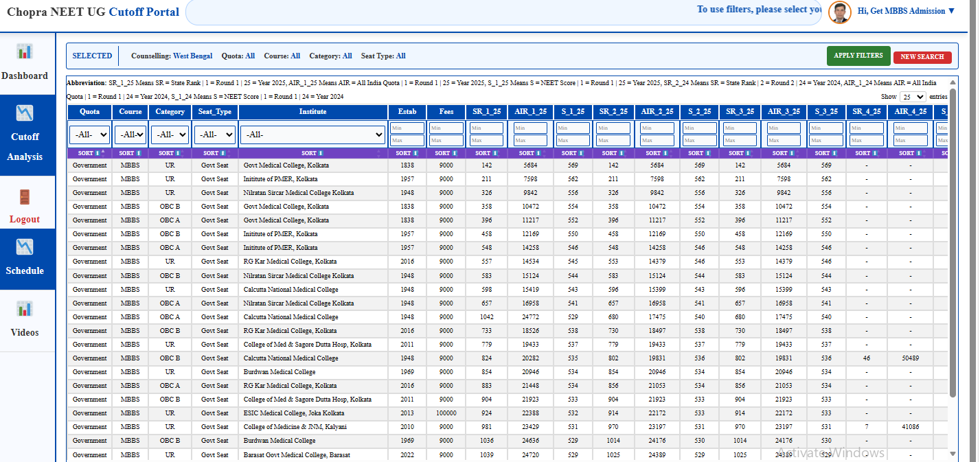Change the Show entries count dropdown

click(x=913, y=97)
